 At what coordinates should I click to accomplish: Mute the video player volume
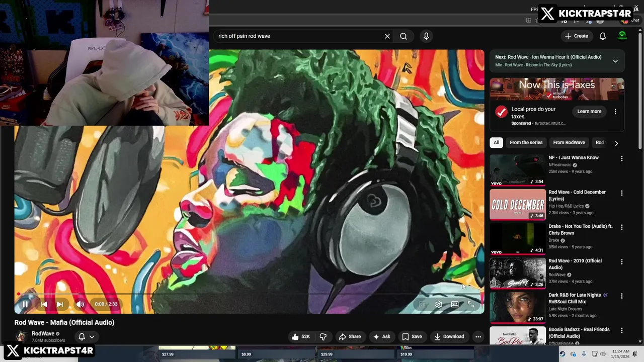click(x=80, y=304)
